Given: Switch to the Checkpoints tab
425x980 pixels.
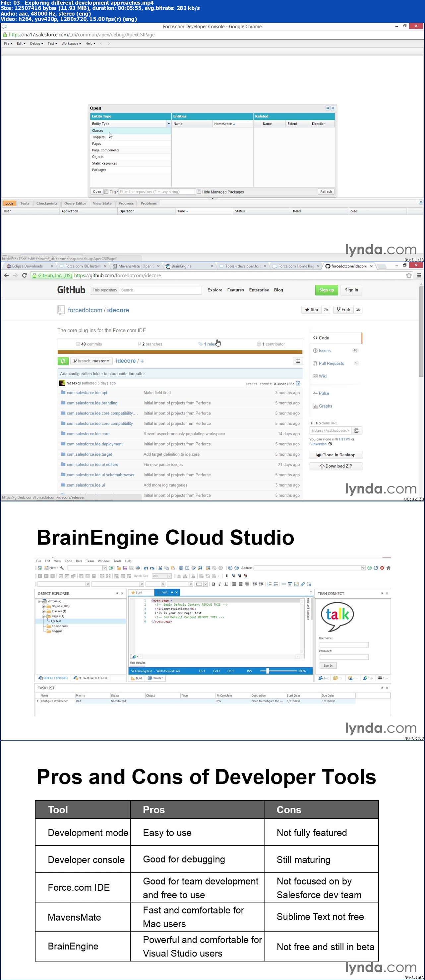Looking at the screenshot, I should 47,203.
